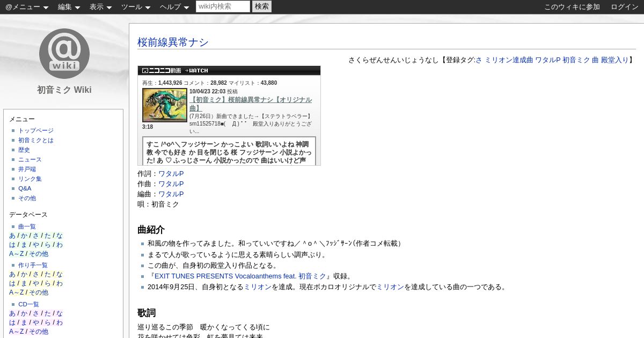This screenshot has height=338, width=644.
Task: Select あ under 曲一覧 index
Action: (12, 236)
